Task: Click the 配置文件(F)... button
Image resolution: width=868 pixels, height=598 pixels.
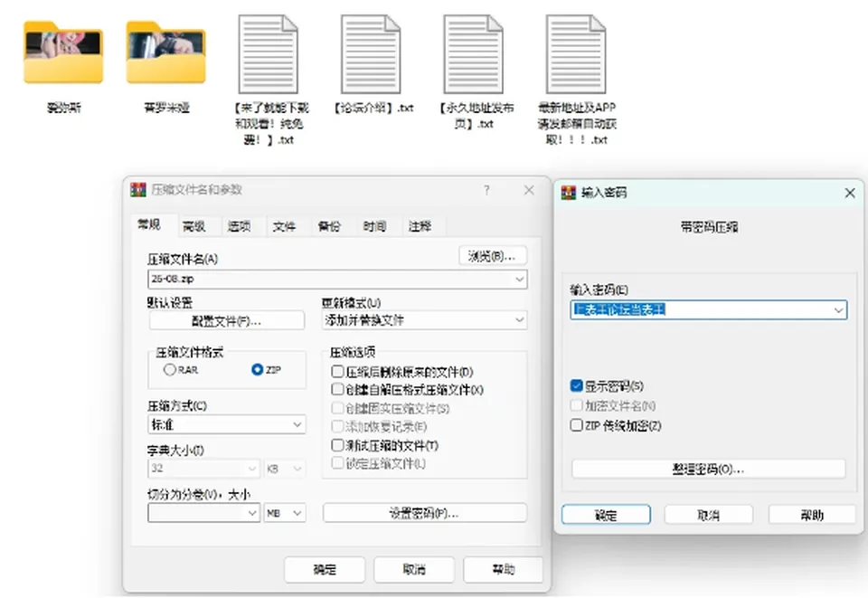Action: coord(226,320)
